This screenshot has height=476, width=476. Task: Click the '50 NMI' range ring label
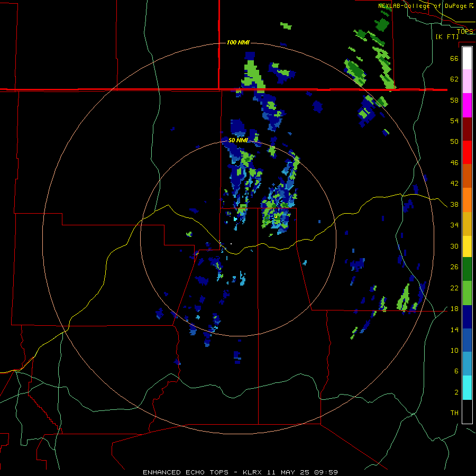tap(238, 140)
